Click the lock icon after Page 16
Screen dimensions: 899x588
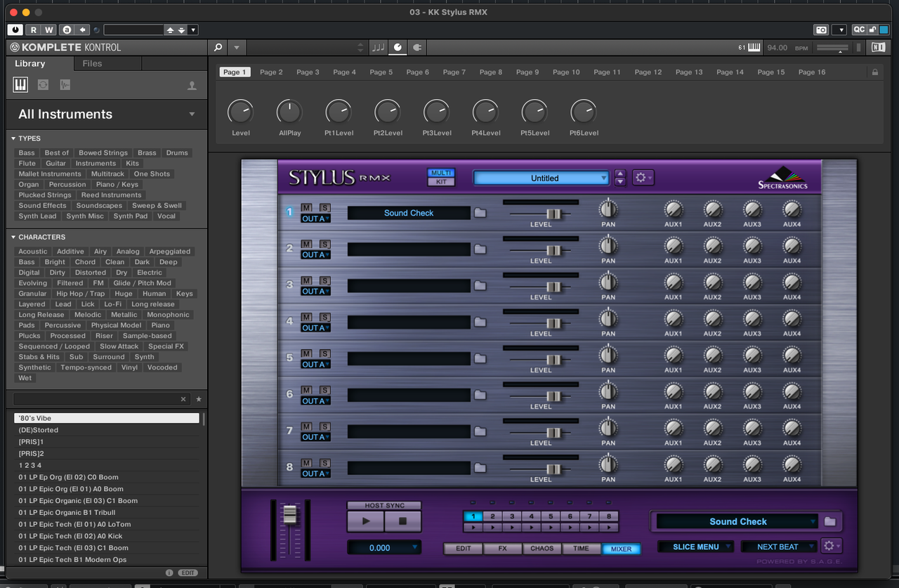pyautogui.click(x=874, y=72)
